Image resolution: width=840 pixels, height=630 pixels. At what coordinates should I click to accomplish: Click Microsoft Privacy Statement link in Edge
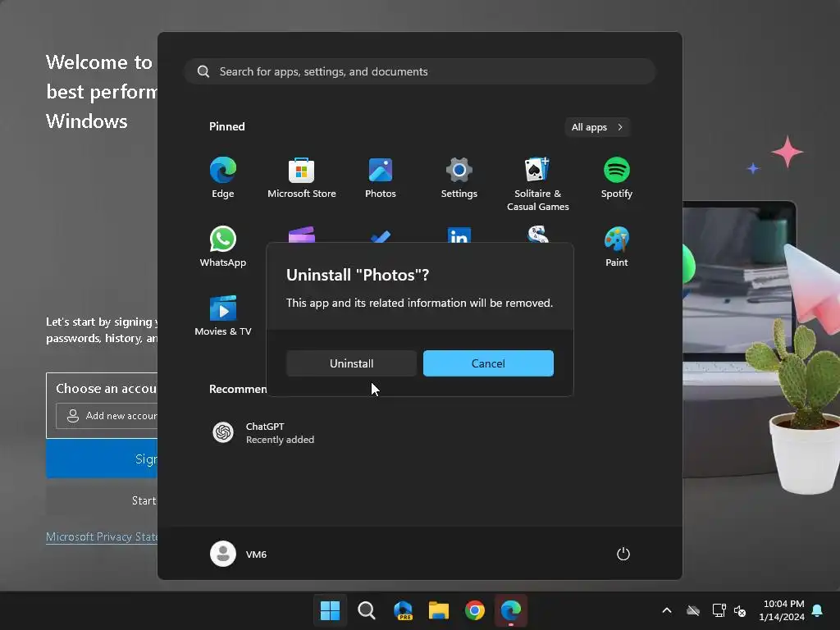[102, 536]
